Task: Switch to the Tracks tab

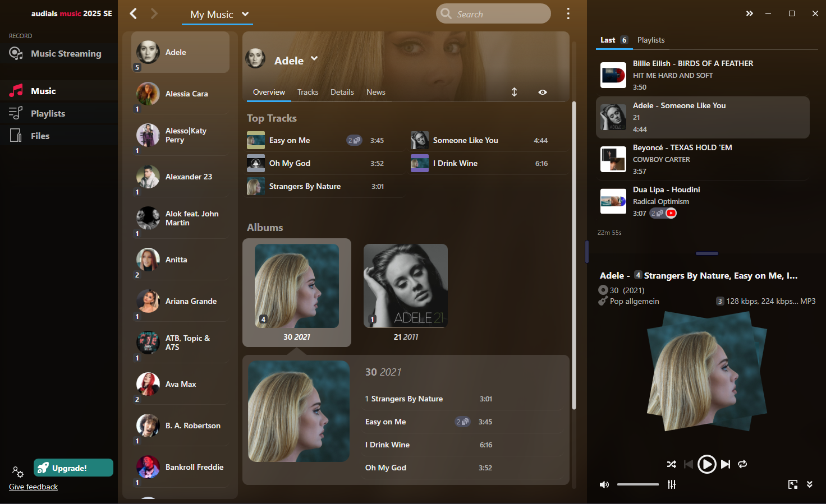Action: (308, 92)
